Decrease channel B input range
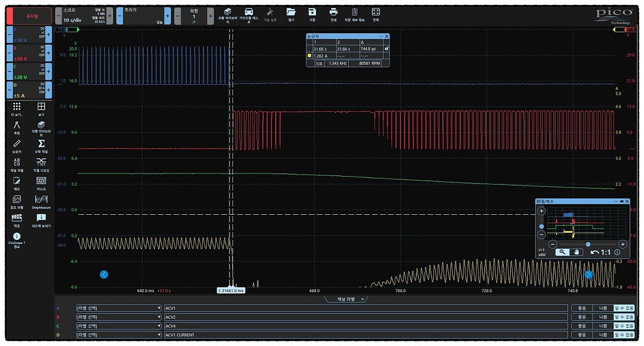This screenshot has width=644, height=346. tap(9, 53)
